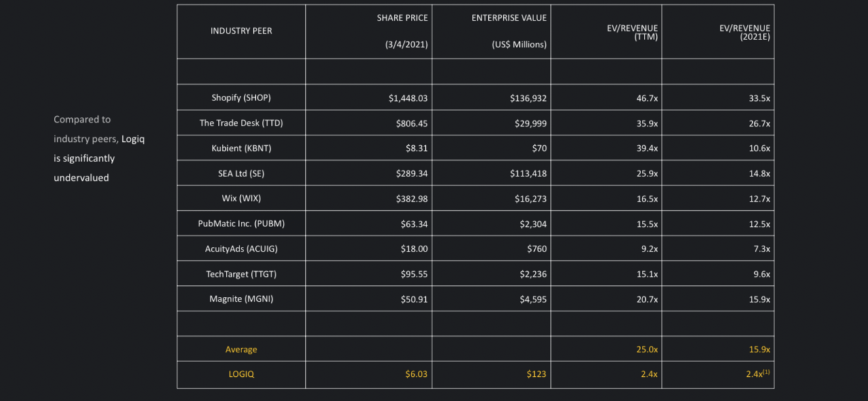Click the INDUSTRY PEER column header

pyautogui.click(x=241, y=31)
